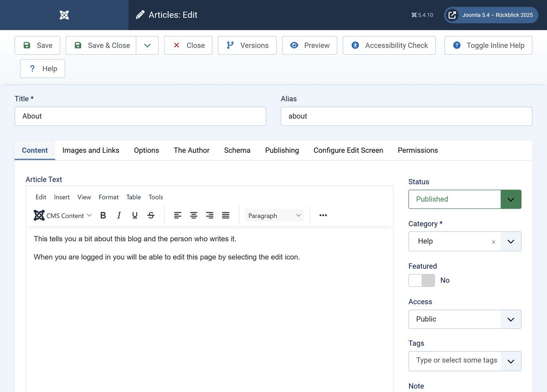Screen dimensions: 547x392
Task: Clear the Help category selection
Action: (493, 242)
